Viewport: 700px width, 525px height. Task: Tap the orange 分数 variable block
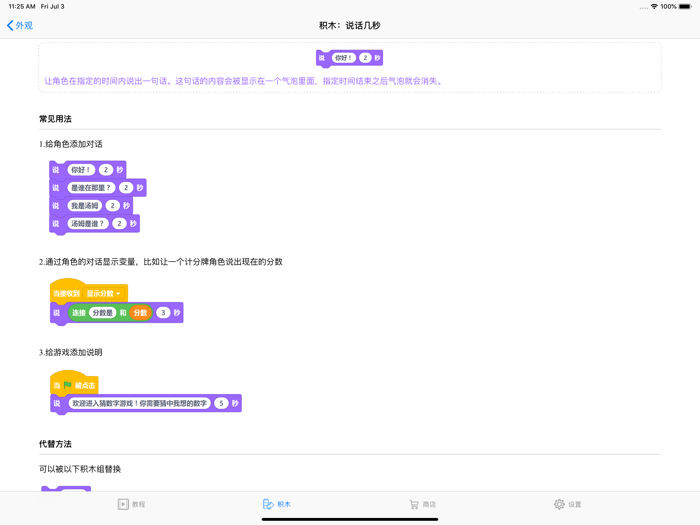[140, 313]
